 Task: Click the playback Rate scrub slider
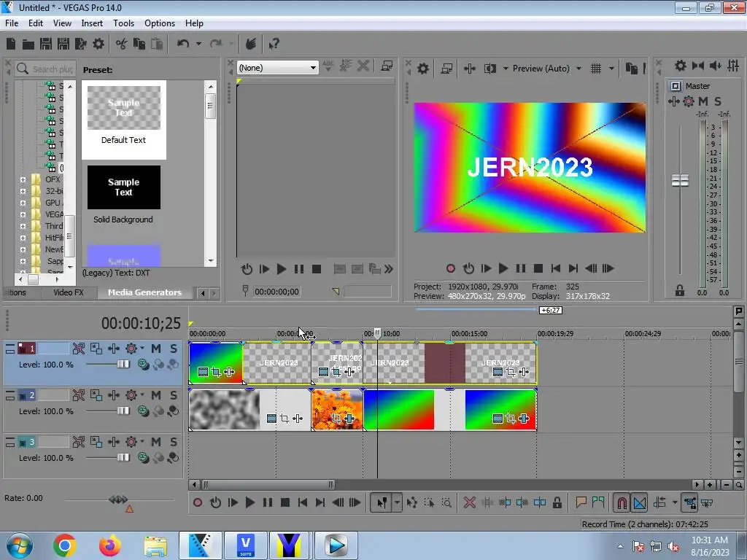(x=118, y=499)
